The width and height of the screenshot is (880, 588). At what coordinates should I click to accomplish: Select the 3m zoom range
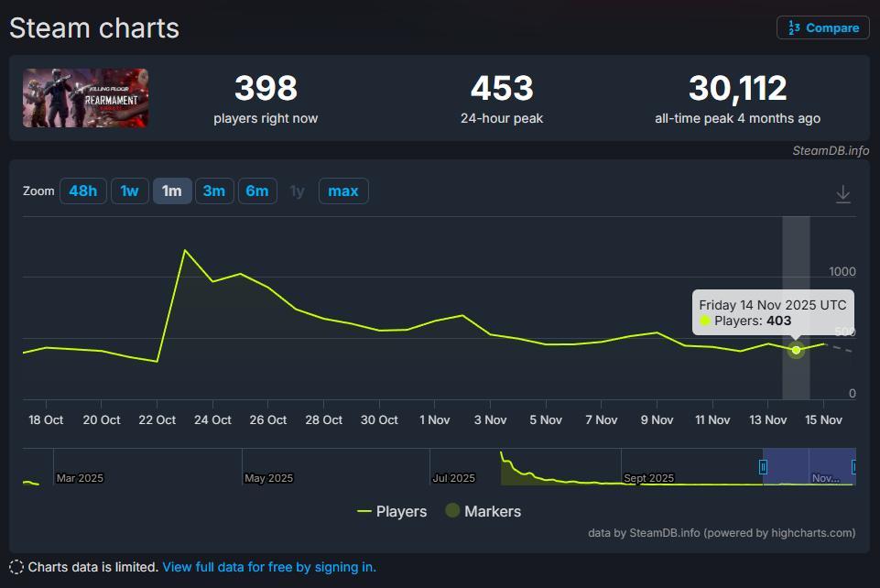point(214,191)
